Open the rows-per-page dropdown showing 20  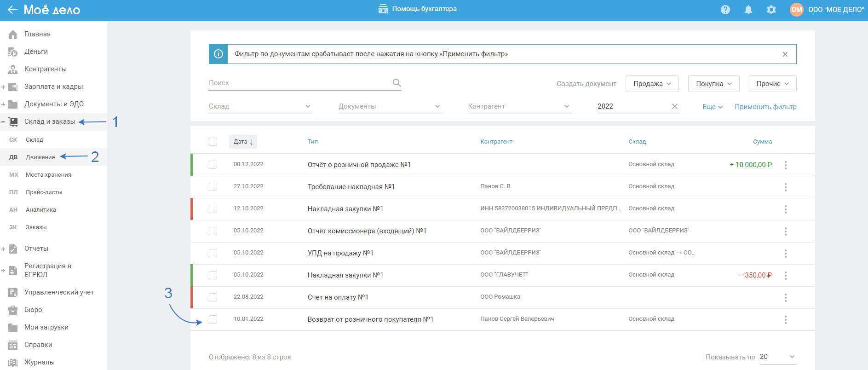[x=777, y=357]
